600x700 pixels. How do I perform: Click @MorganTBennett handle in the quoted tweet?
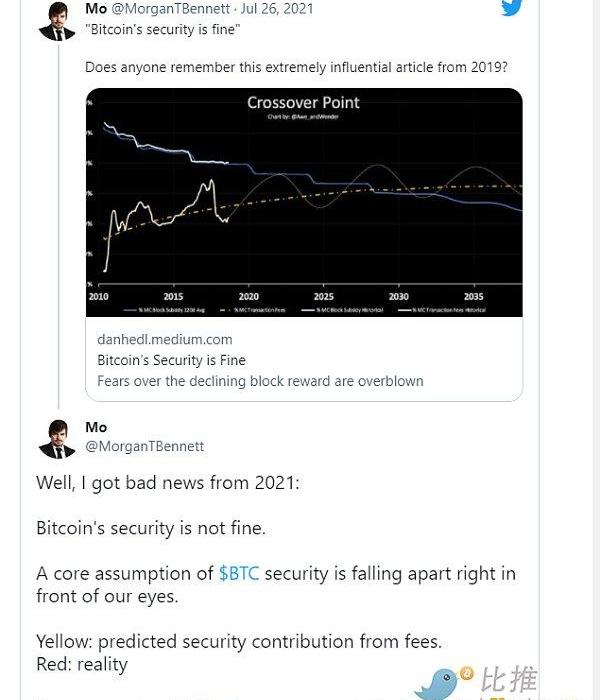click(x=171, y=8)
